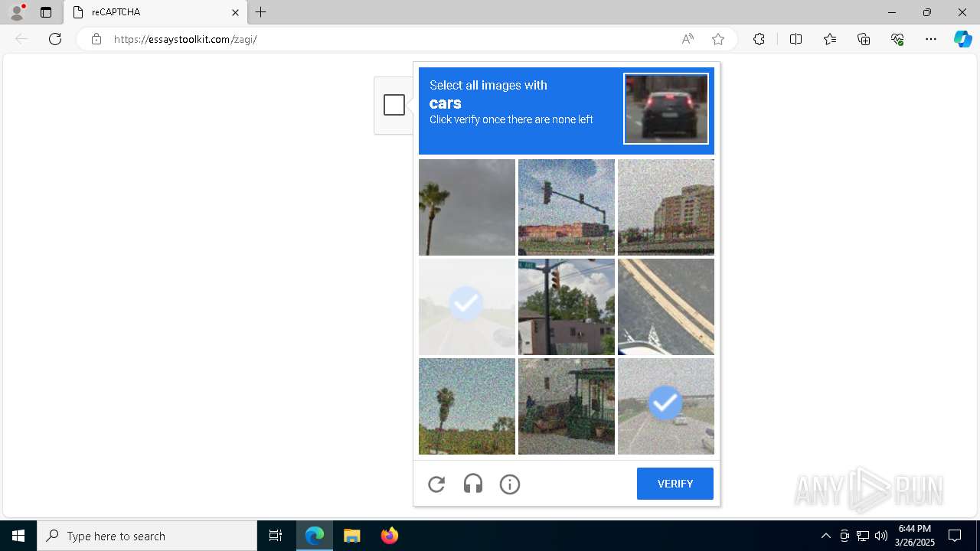Image resolution: width=980 pixels, height=551 pixels.
Task: Add this page to favorites star
Action: 718,39
